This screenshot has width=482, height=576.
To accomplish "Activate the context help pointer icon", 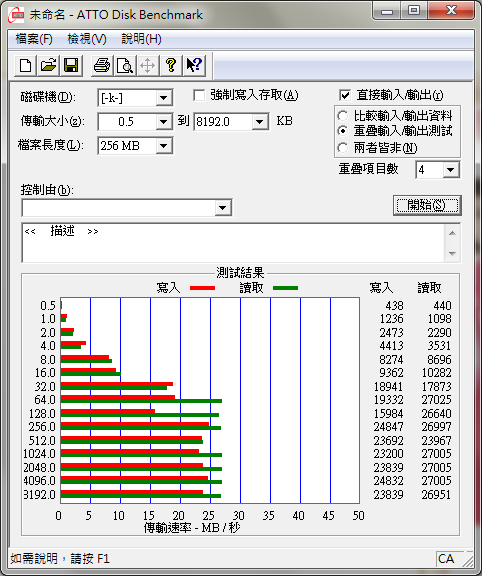I will coord(194,66).
